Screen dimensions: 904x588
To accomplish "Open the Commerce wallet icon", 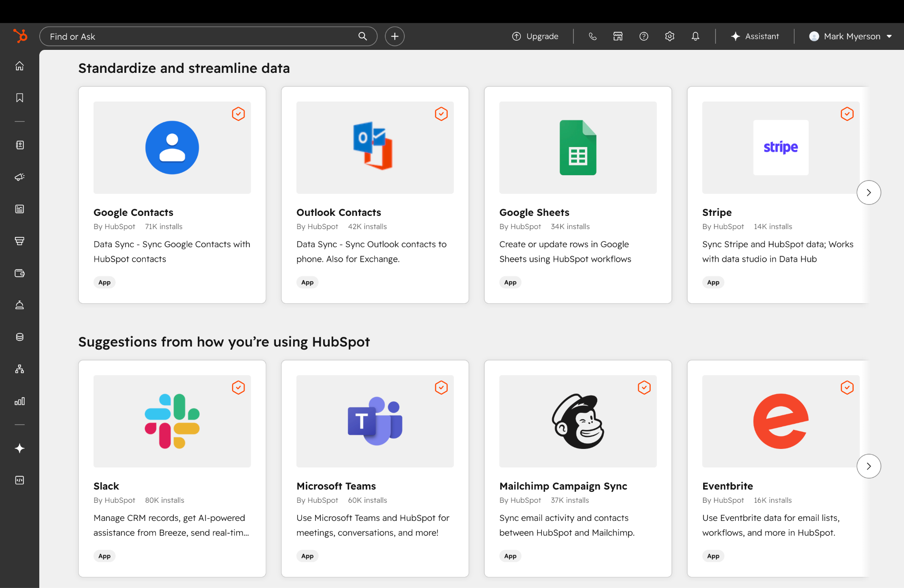I will [19, 273].
